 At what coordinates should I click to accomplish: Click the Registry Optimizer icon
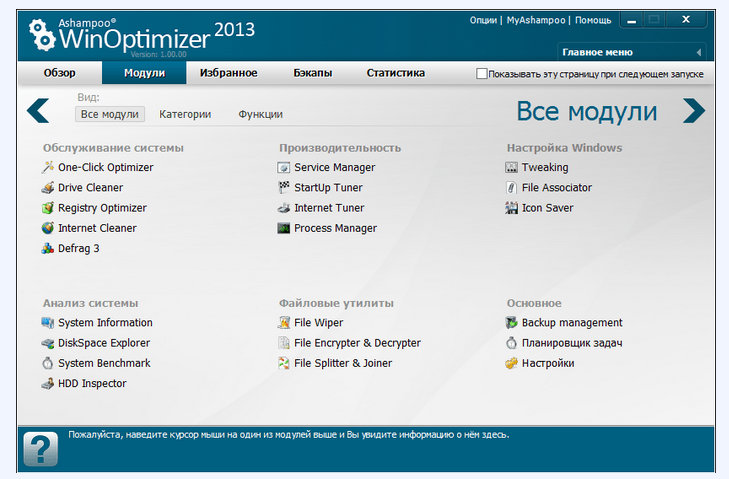(x=47, y=208)
